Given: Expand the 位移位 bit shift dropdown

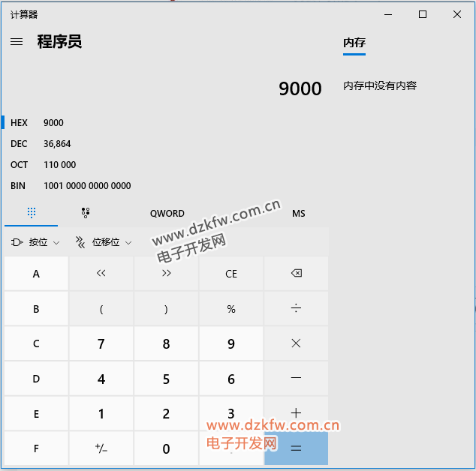Looking at the screenshot, I should (x=104, y=242).
